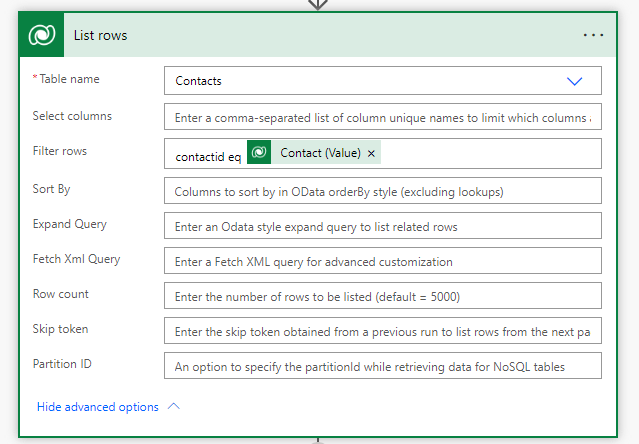Open the ellipsis menu for List rows
639x444 pixels.
point(594,35)
